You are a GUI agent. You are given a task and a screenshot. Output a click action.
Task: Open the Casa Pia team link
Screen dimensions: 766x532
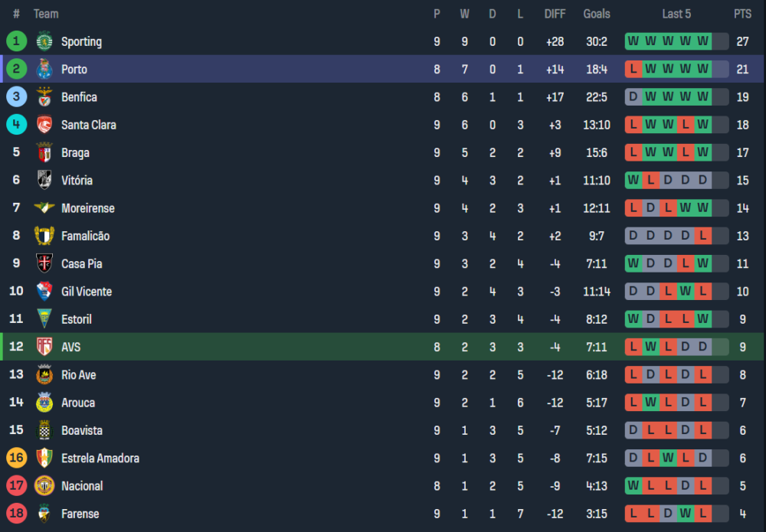coord(81,264)
